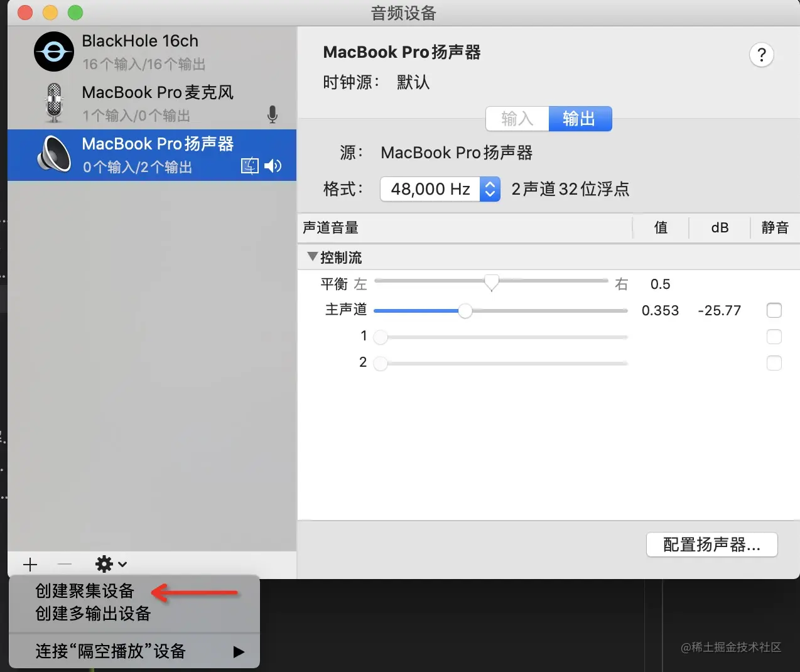Click the 声道音量 column header
This screenshot has height=672, width=800.
(330, 227)
